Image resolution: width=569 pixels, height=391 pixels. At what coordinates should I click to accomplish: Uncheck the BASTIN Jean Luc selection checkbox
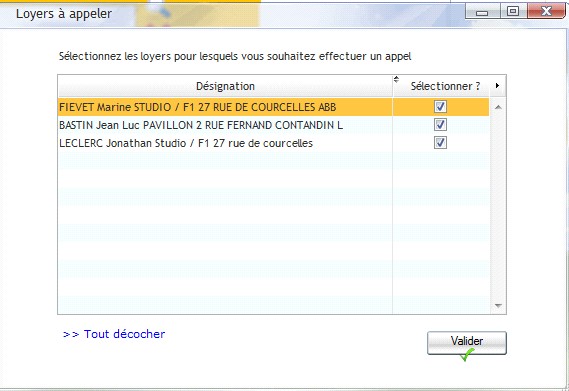(440, 125)
